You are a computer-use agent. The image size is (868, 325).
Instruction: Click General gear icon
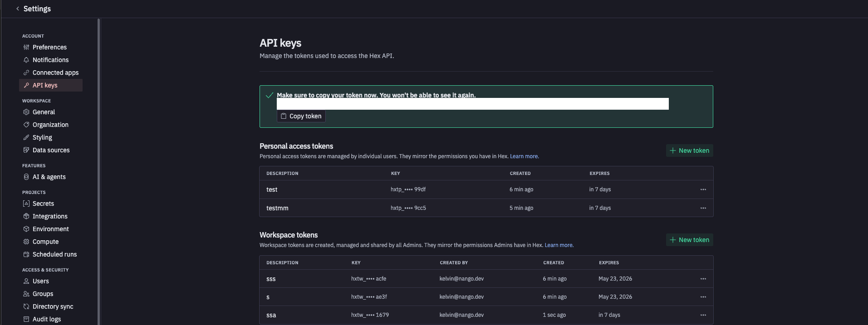[26, 112]
